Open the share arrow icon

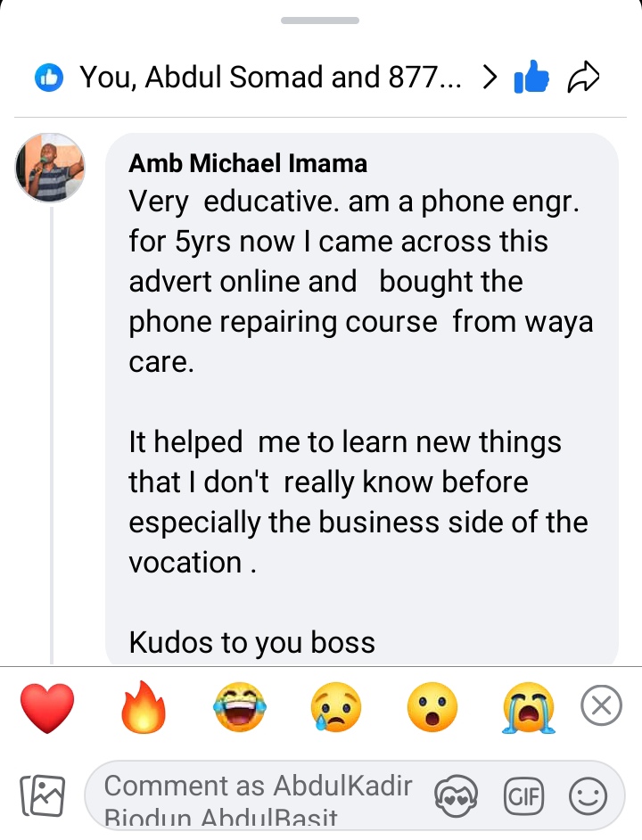(x=583, y=78)
